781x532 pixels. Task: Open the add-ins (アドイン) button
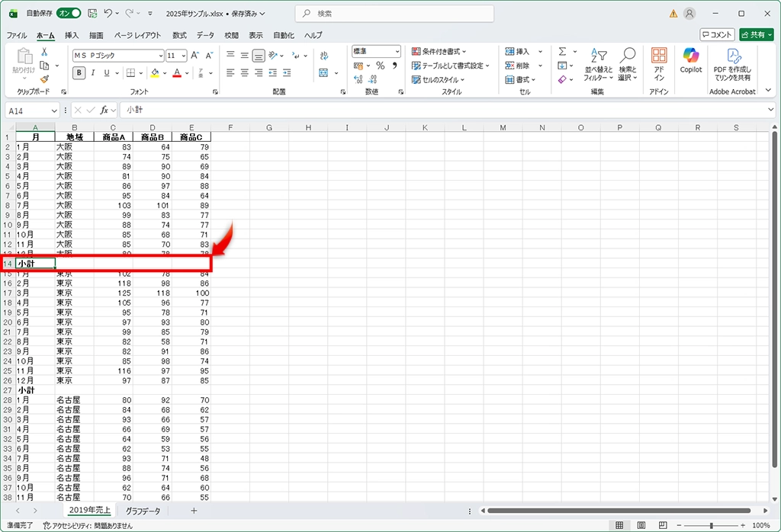pos(659,62)
